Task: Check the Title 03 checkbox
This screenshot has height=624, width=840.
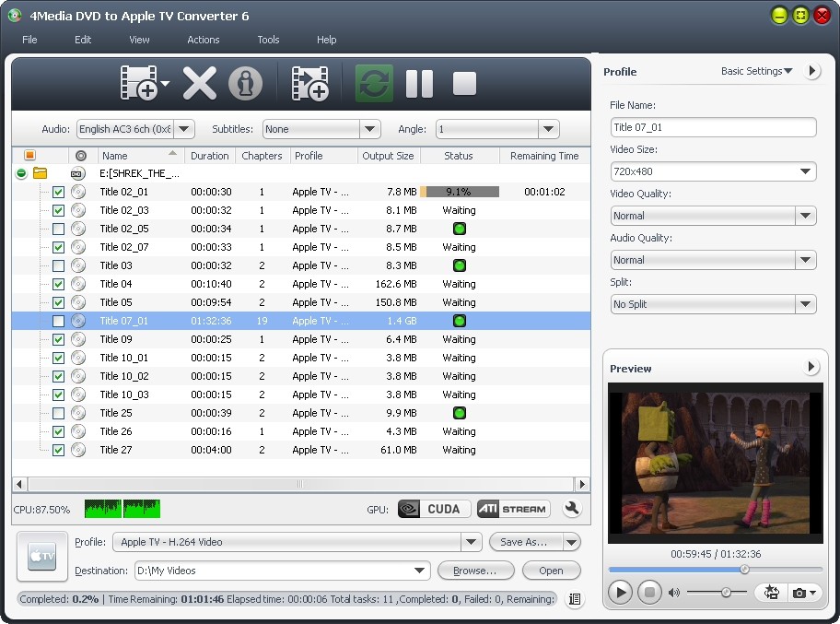Action: pyautogui.click(x=58, y=265)
